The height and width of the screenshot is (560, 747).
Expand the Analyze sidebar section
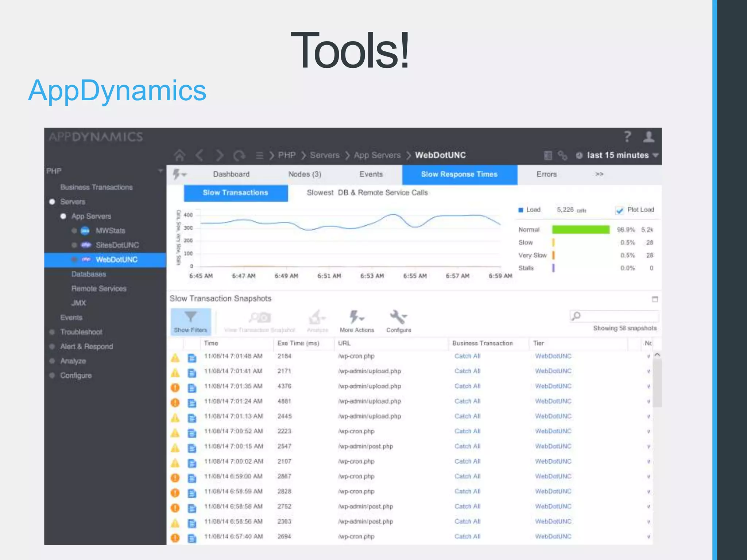(x=52, y=361)
